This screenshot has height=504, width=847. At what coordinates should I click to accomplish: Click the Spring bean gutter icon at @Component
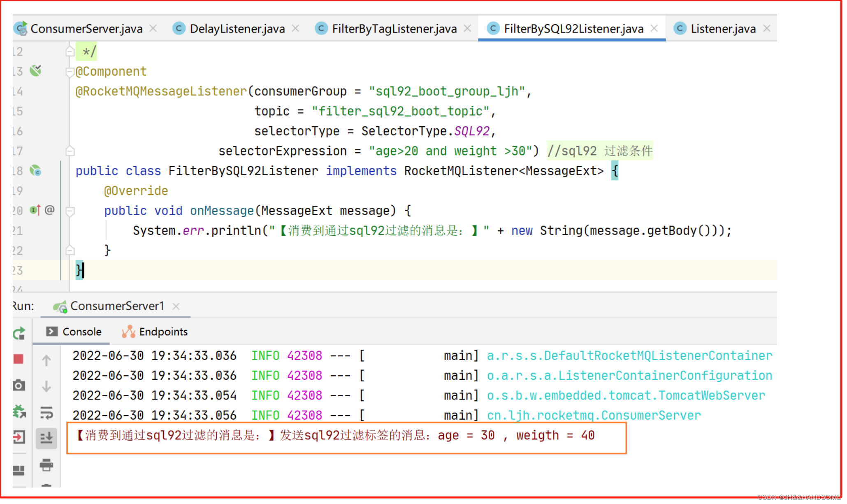click(x=36, y=71)
